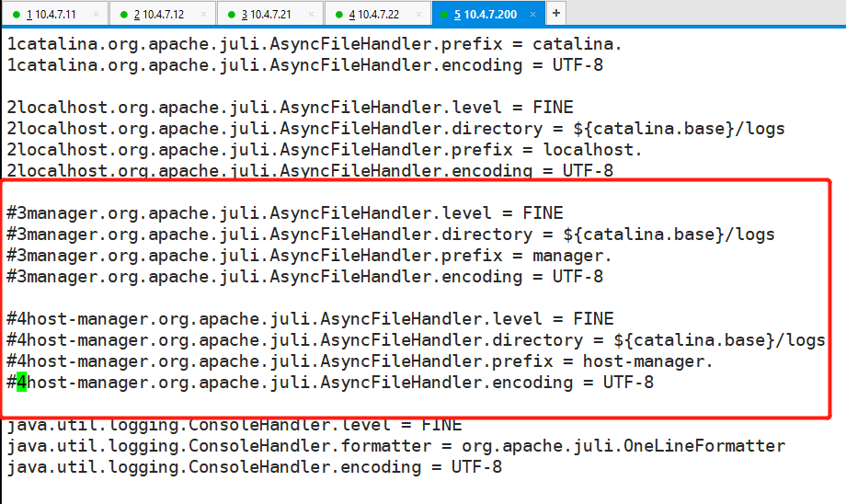The height and width of the screenshot is (504, 846).
Task: Click the #3manager AsyncFileHandler.directory line
Action: tap(390, 235)
